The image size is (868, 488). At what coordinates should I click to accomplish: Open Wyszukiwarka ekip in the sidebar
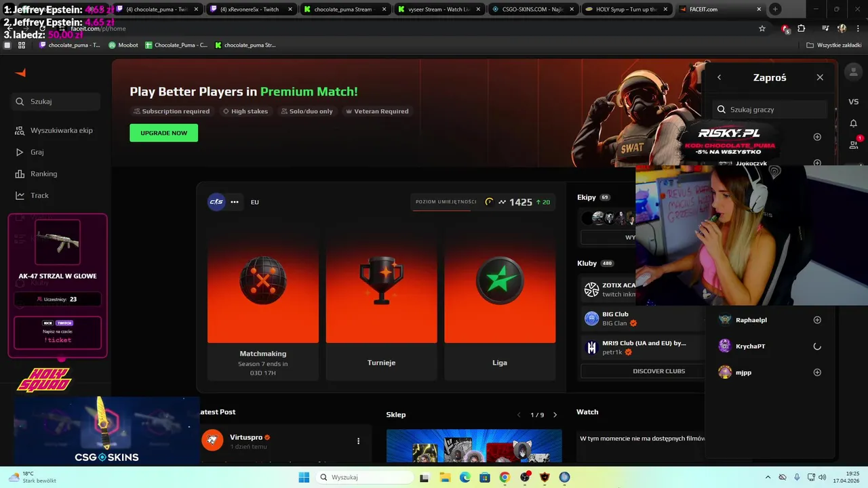pyautogui.click(x=54, y=130)
